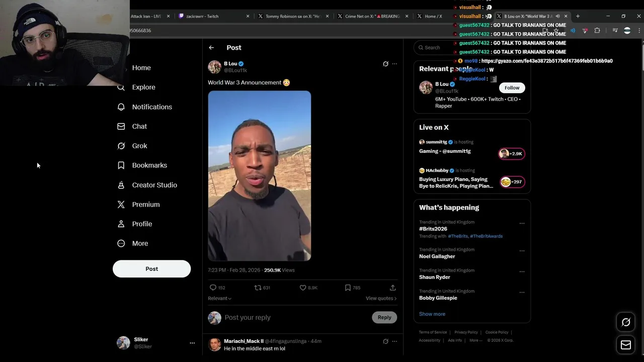Play B Lou's World War 3 video
This screenshot has height=362, width=644.
(x=260, y=176)
